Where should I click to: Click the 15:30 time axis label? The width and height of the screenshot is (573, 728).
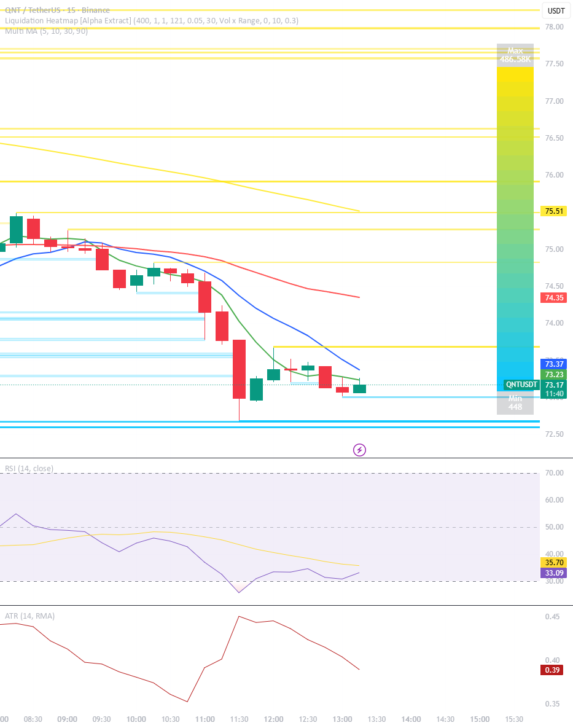pos(514,719)
